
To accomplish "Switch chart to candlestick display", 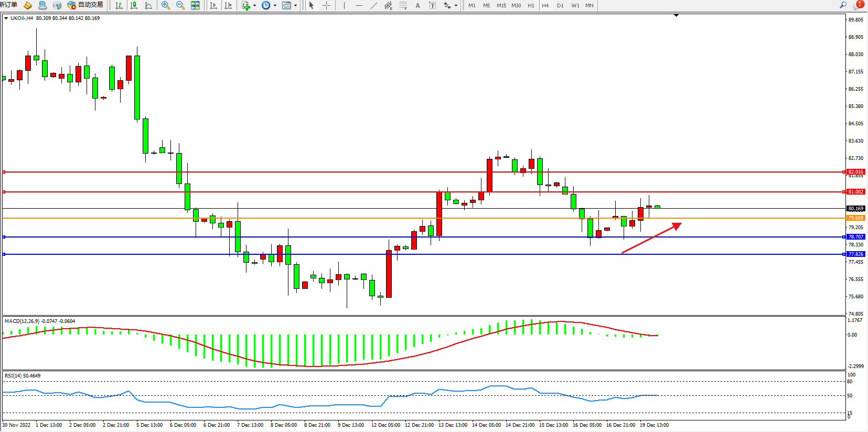I will 134,5.
